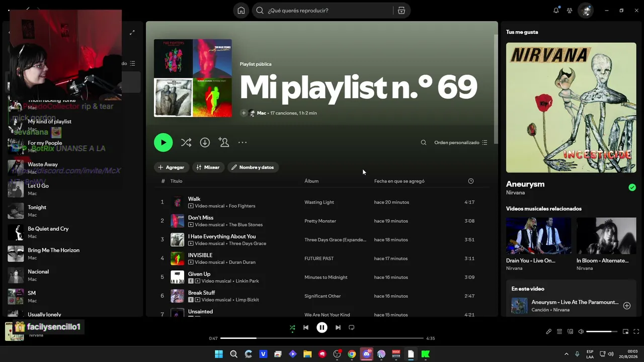Open the notifications bell

coord(556,11)
